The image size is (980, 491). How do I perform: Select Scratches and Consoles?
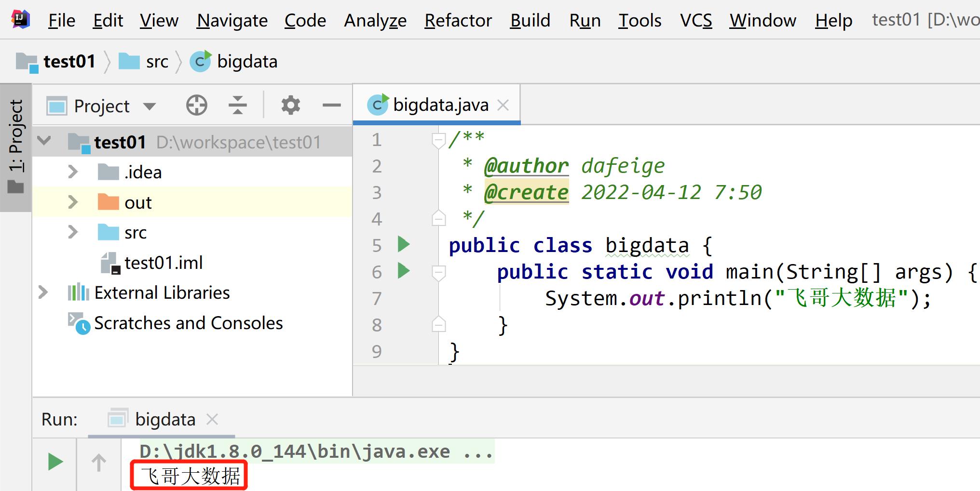[x=192, y=323]
